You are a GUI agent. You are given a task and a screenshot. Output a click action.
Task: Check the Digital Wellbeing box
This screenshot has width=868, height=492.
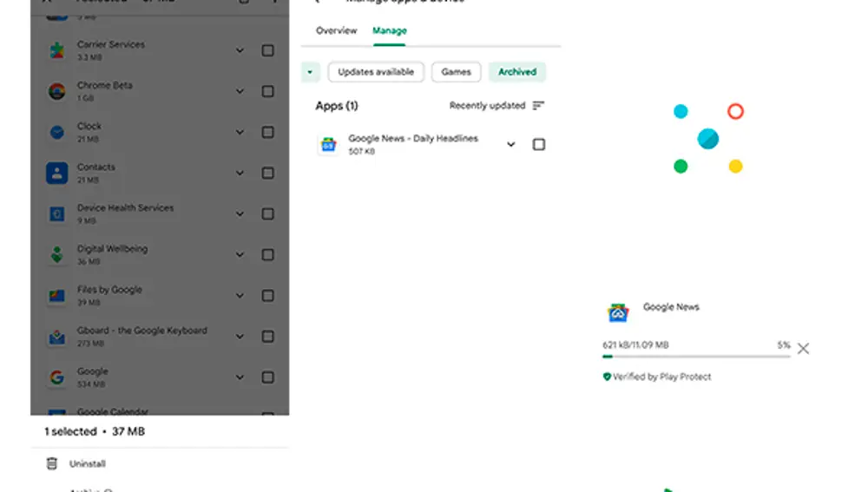pyautogui.click(x=267, y=254)
